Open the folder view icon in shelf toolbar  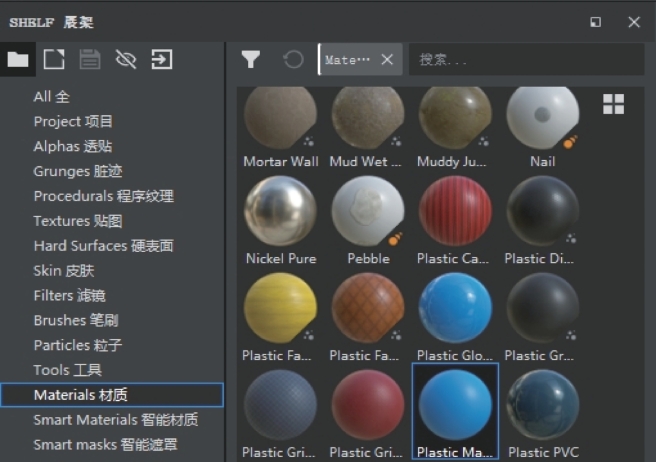[18, 59]
